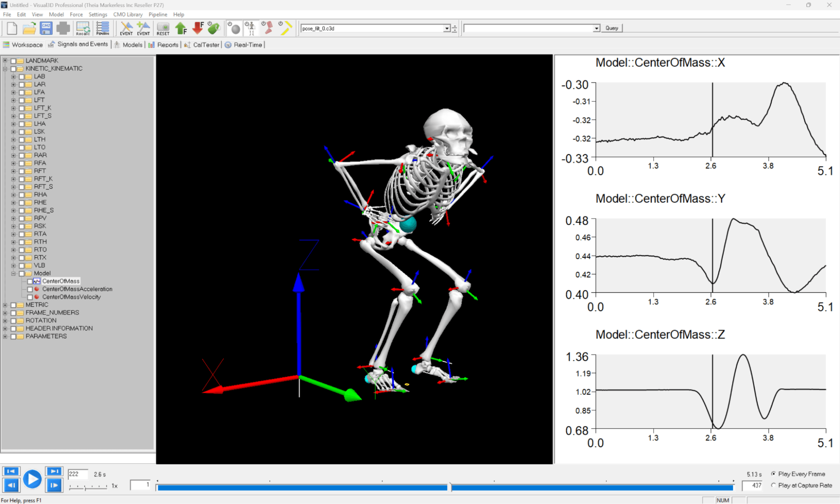Image resolution: width=840 pixels, height=504 pixels.
Task: Click the end frame field showing 437
Action: (753, 486)
